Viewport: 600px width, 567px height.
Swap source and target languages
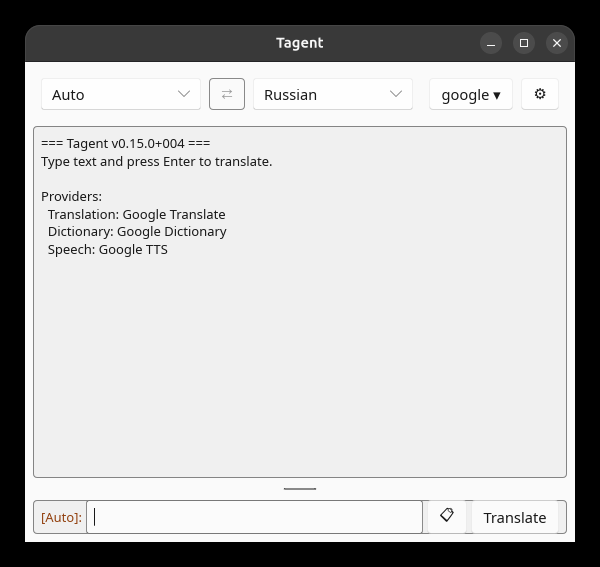[227, 94]
